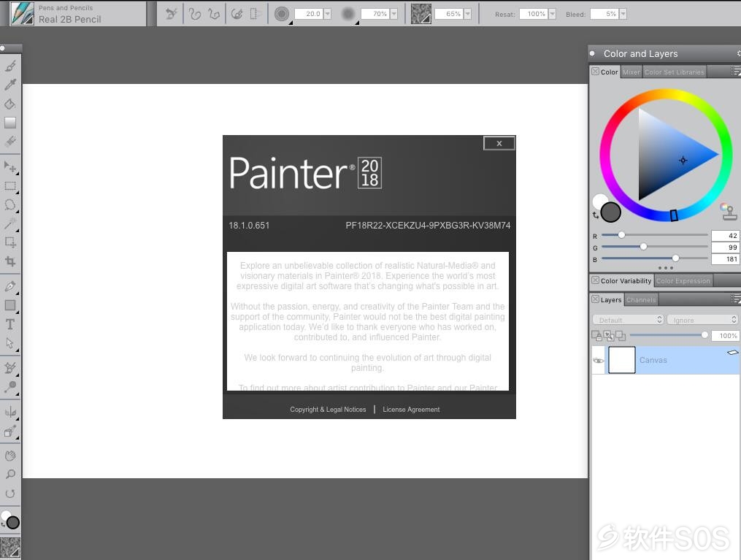Close the Painter 2018 about dialog
The height and width of the screenshot is (560, 741).
click(499, 143)
